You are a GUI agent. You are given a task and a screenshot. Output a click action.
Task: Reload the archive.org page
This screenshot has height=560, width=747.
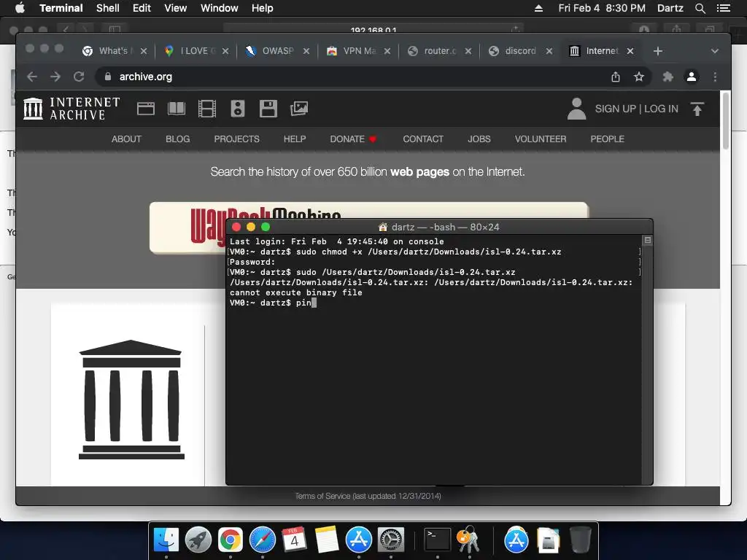(79, 77)
